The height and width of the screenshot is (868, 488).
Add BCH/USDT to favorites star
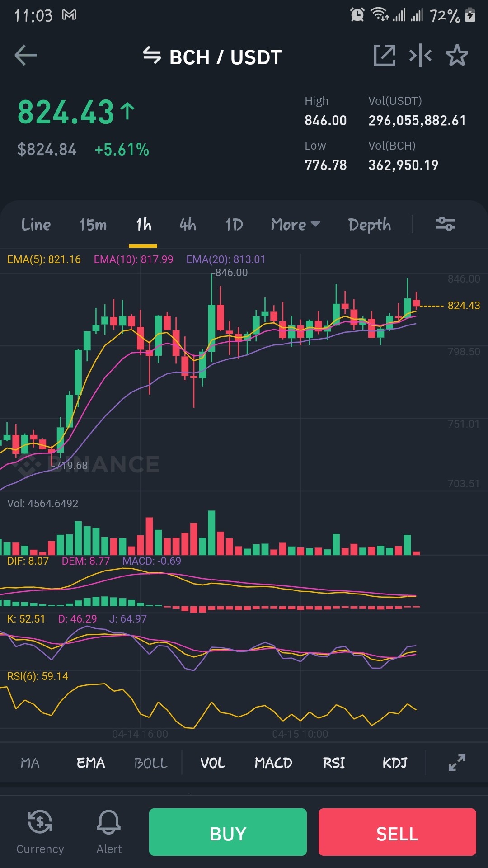point(457,56)
